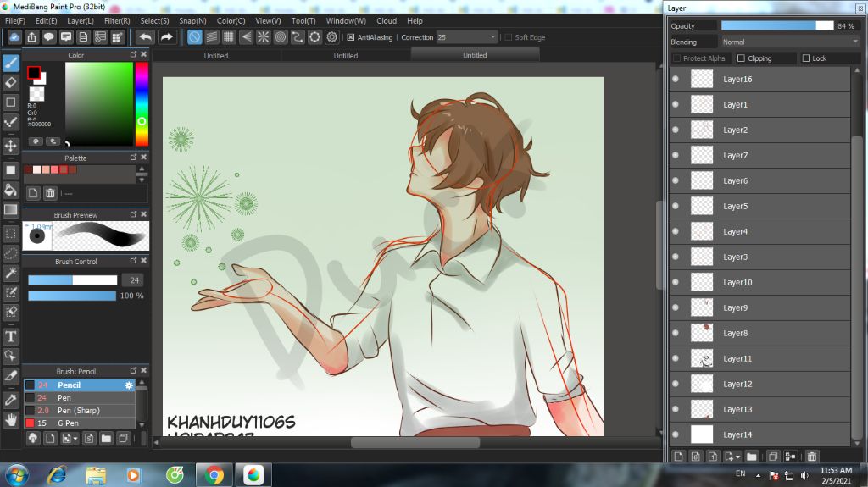Select Layer3 row
This screenshot has height=487, width=868.
(759, 257)
